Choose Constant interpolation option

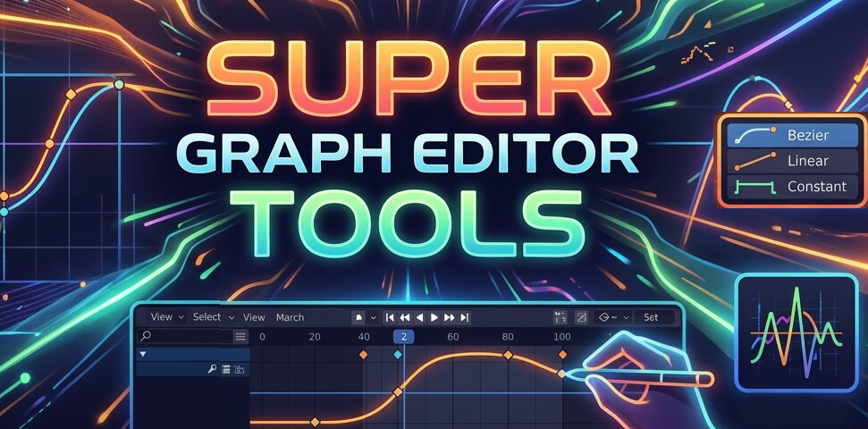(x=792, y=187)
